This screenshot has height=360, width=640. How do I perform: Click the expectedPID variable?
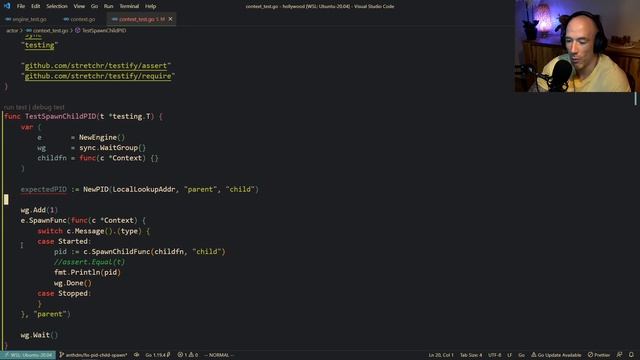(44, 189)
